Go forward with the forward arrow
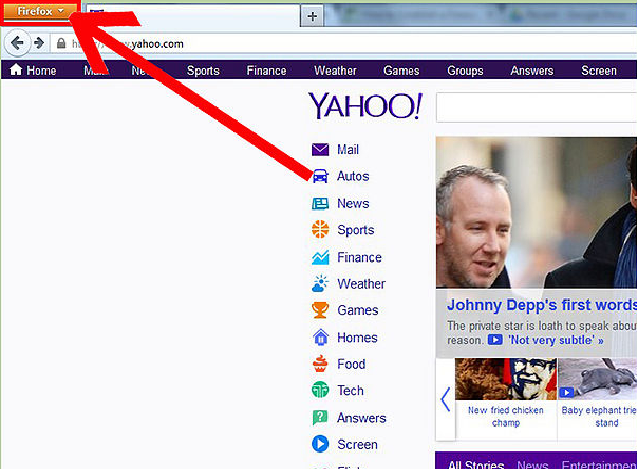This screenshot has width=637, height=469. tap(39, 43)
